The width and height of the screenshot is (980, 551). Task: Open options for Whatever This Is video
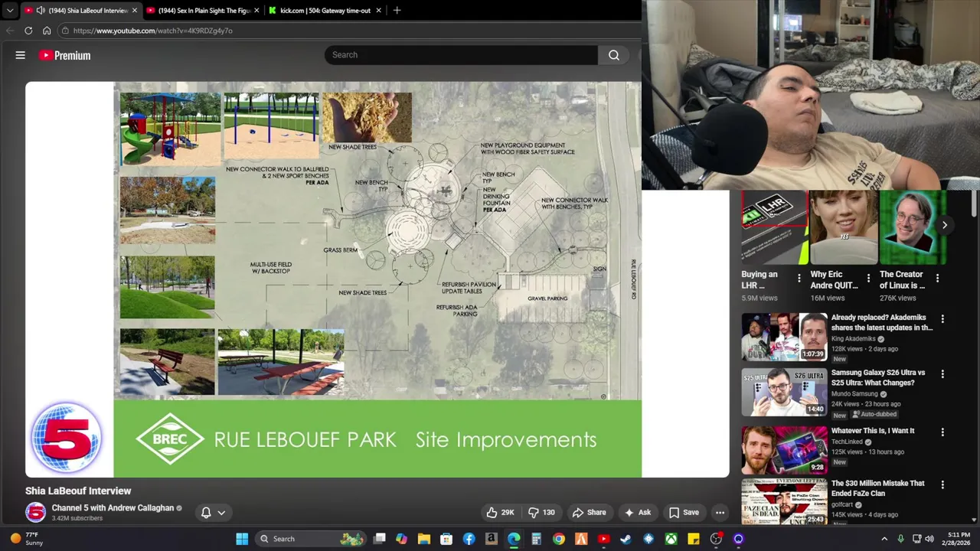pyautogui.click(x=942, y=432)
